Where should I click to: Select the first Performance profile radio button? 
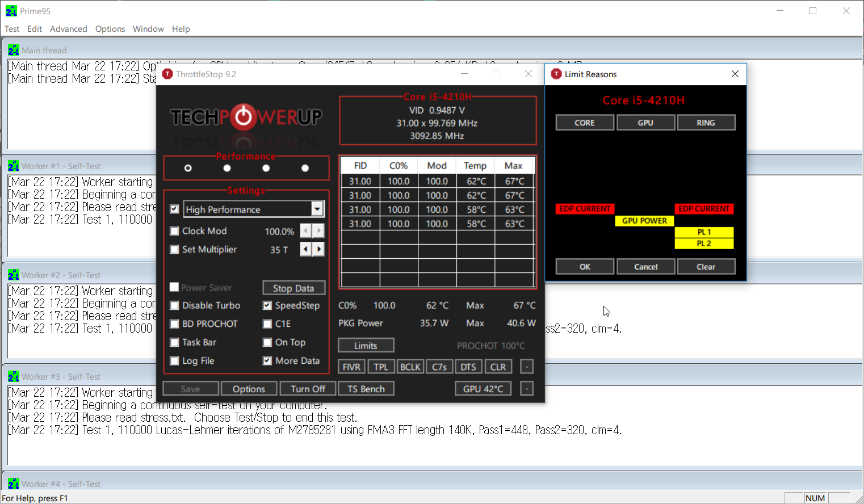(x=188, y=168)
